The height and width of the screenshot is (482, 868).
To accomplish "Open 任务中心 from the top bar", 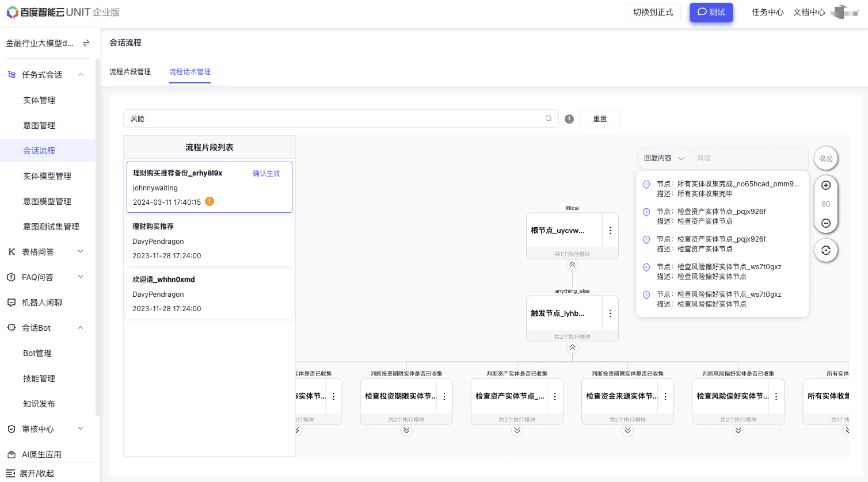I will click(768, 12).
